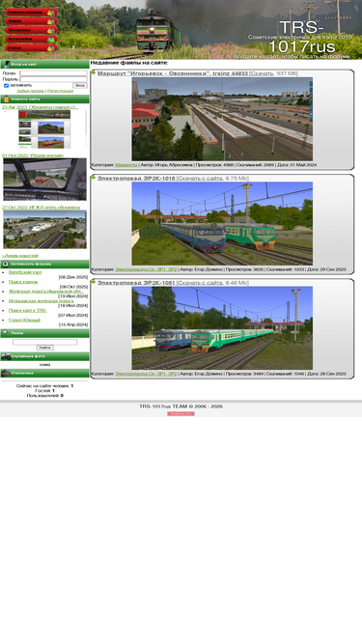This screenshot has width=362, height=644.
Task: Toggle the запомнить remember-me checkbox
Action: (6, 85)
